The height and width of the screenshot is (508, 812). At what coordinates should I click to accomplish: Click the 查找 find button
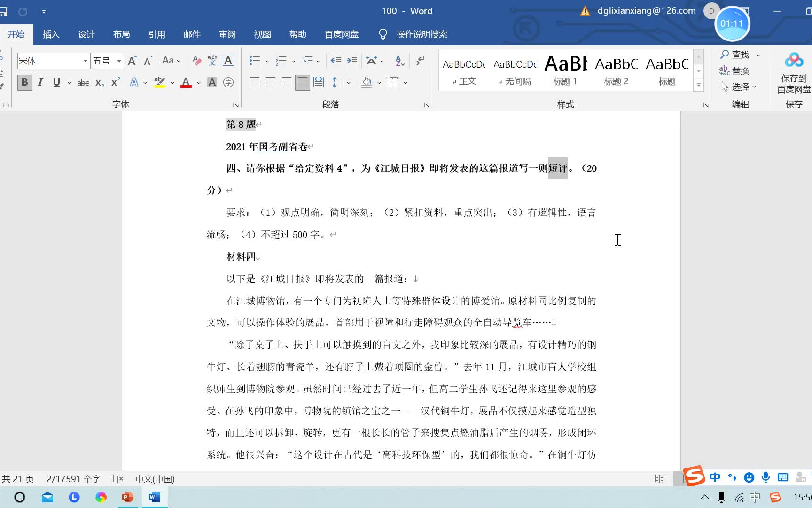click(x=735, y=55)
